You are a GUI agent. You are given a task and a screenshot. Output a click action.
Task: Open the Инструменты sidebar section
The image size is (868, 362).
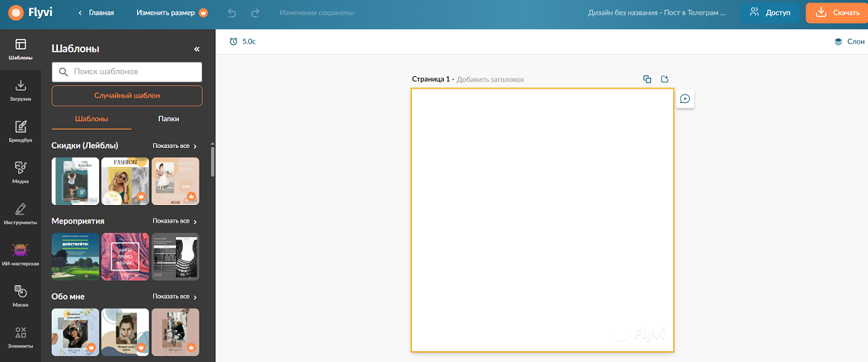(21, 214)
